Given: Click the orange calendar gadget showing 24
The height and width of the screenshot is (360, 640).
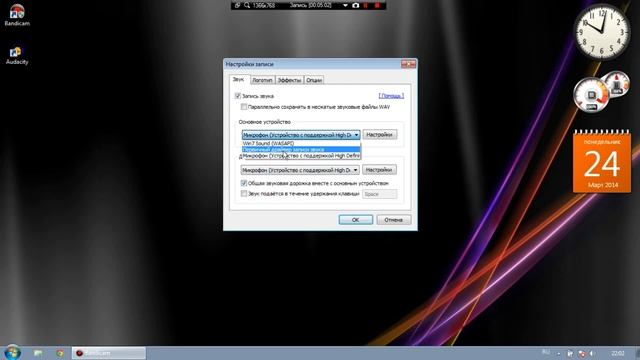Looking at the screenshot, I should pyautogui.click(x=602, y=162).
